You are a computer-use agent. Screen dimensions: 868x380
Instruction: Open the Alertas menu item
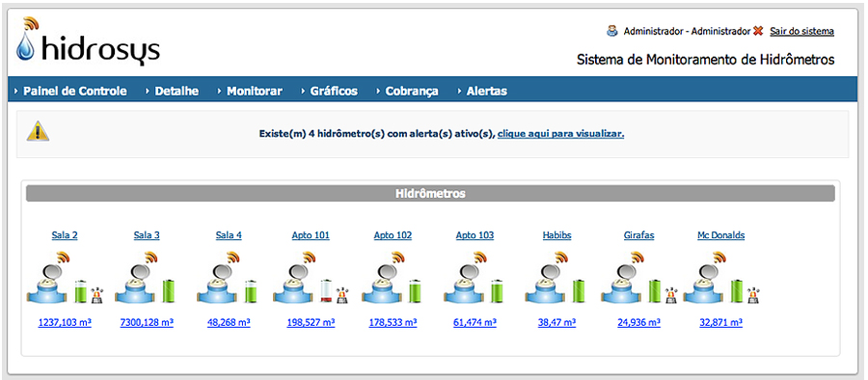click(487, 91)
